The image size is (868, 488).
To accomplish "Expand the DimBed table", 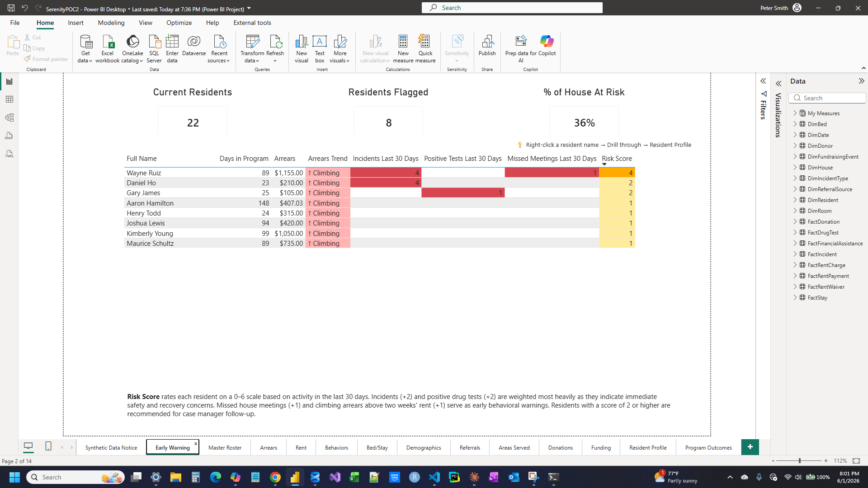I will point(795,124).
